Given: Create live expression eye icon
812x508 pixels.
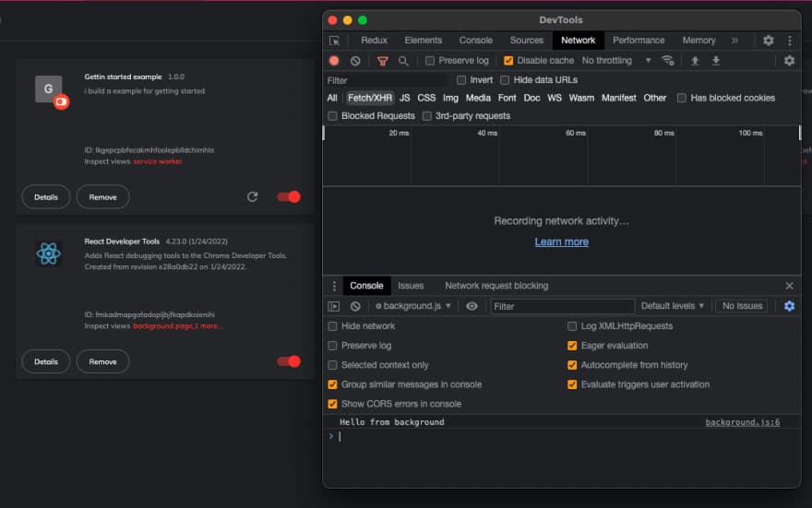Looking at the screenshot, I should pyautogui.click(x=472, y=306).
